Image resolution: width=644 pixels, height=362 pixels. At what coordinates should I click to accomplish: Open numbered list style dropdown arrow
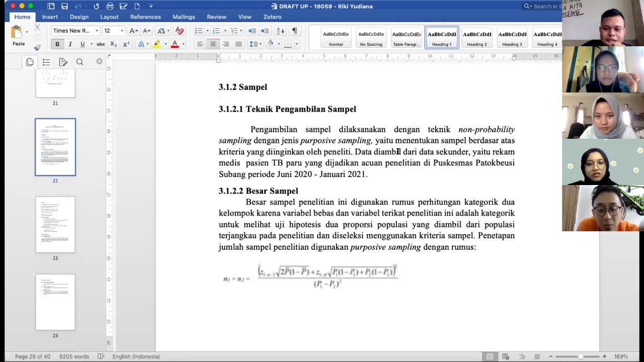coord(224,31)
